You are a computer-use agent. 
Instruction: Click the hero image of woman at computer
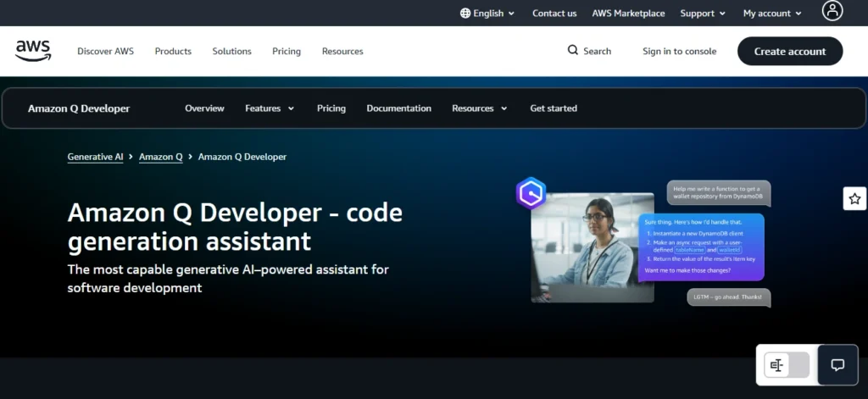click(x=592, y=247)
